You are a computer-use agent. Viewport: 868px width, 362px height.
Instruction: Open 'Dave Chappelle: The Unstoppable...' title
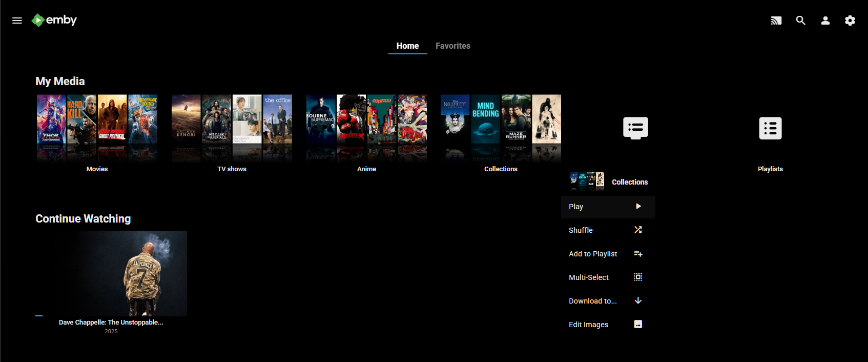tap(111, 323)
